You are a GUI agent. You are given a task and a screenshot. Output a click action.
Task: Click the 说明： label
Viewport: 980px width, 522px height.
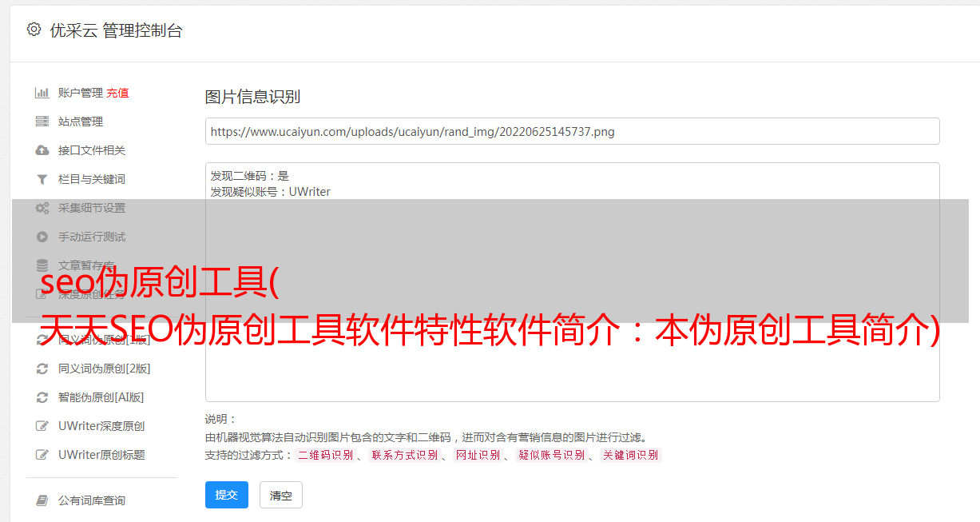(221, 419)
